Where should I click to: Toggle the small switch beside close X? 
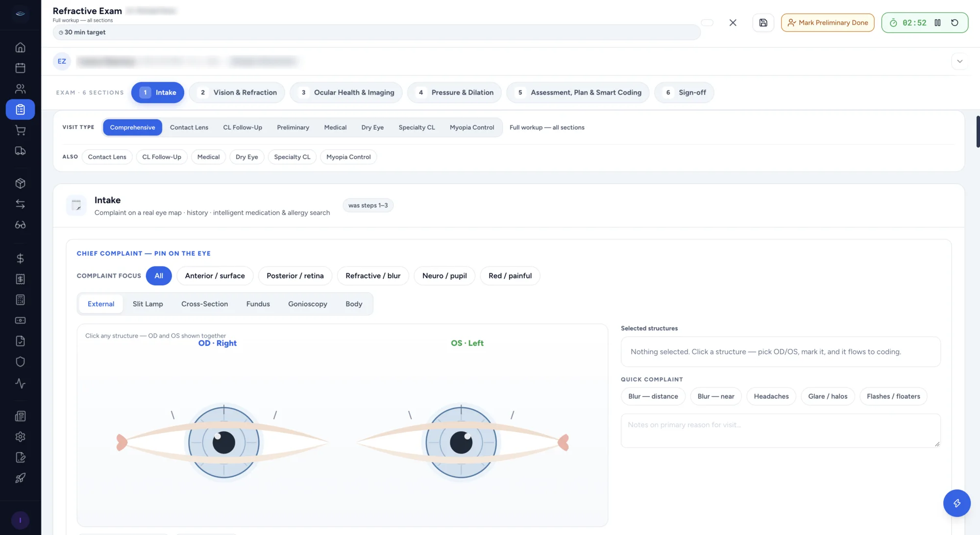tap(707, 23)
